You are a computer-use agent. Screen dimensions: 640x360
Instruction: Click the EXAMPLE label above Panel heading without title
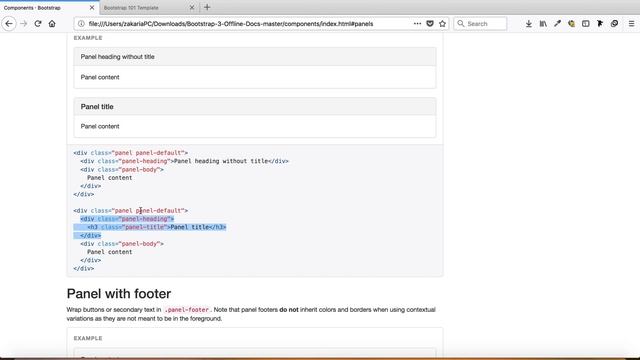pos(88,38)
